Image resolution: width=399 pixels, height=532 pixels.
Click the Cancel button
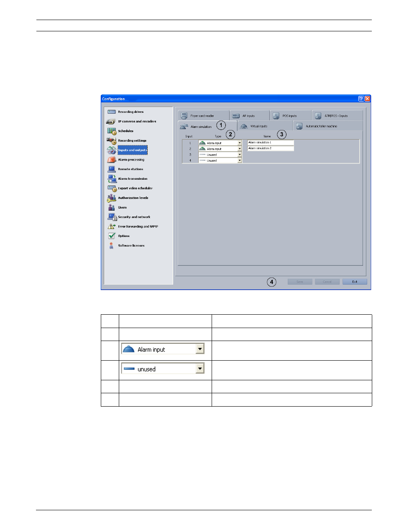click(327, 282)
